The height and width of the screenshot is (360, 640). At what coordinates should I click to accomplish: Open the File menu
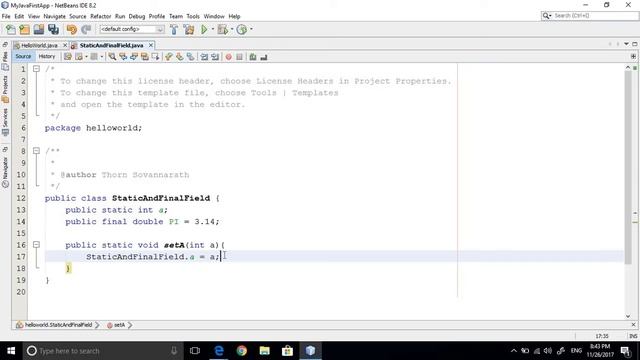(6, 16)
